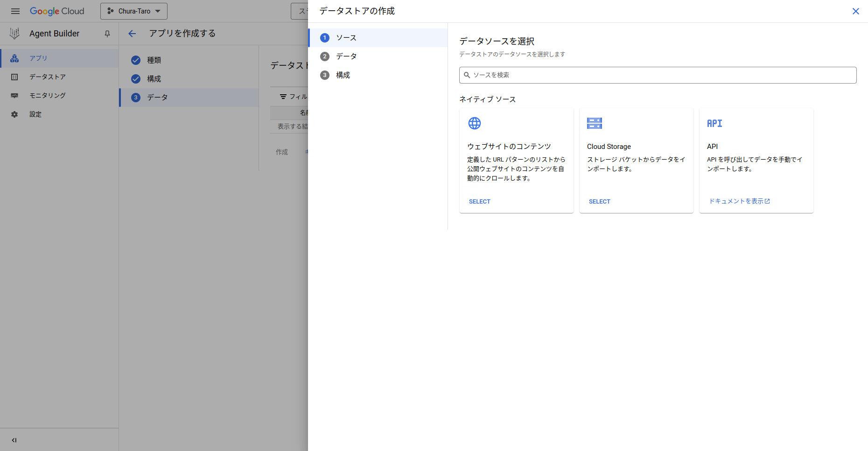Click the Cloud Storage card title
The width and height of the screenshot is (868, 451).
(x=609, y=147)
